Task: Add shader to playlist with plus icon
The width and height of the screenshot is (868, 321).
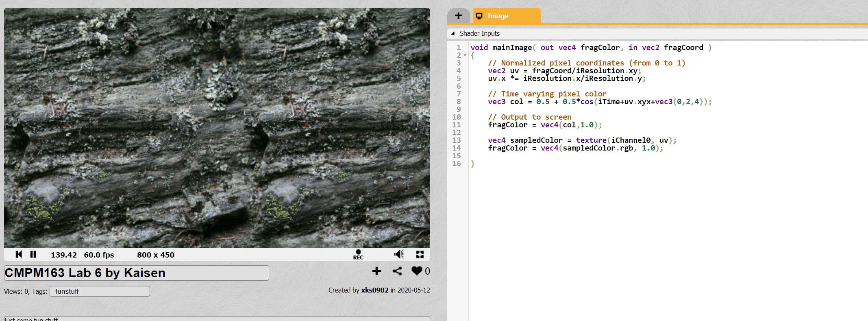Action: coord(376,271)
